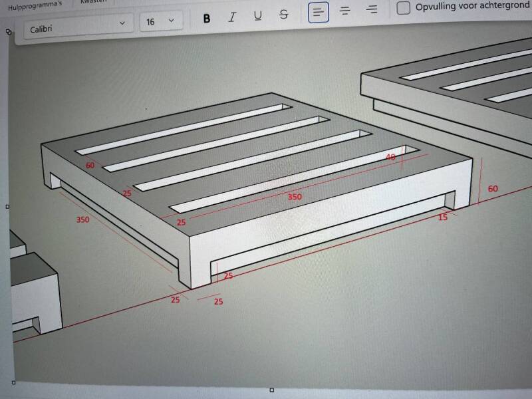Apply italic formatting to the text
Image resolution: width=532 pixels, height=399 pixels.
click(x=231, y=17)
